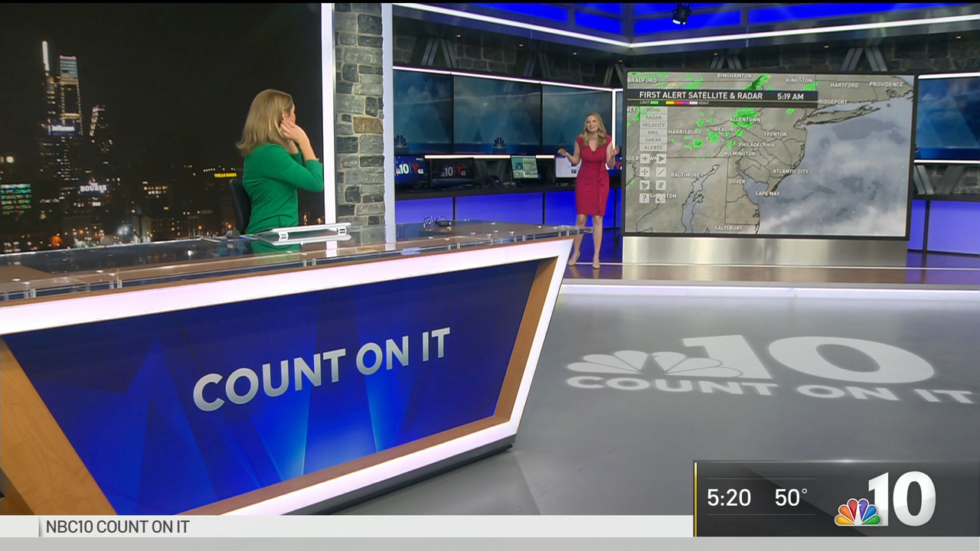Click the DOVER label on the map
Image resolution: width=980 pixels, height=551 pixels.
(737, 181)
